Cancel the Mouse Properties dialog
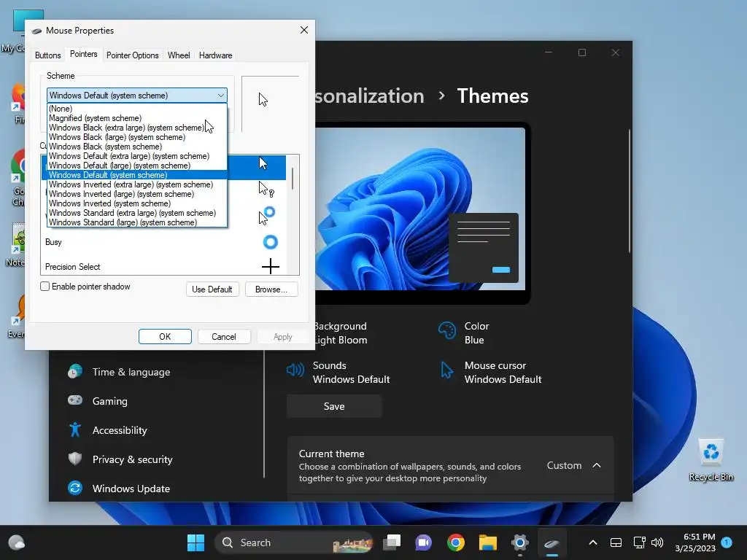The width and height of the screenshot is (747, 560). click(x=223, y=337)
